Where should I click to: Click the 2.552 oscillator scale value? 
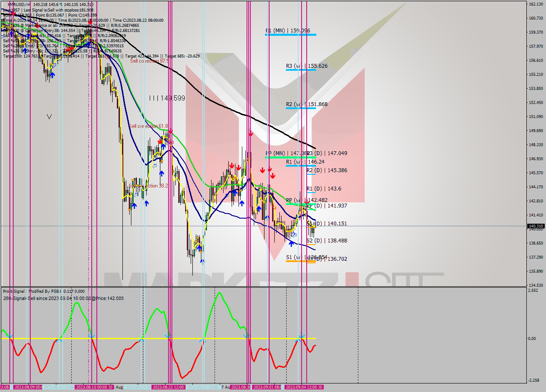coord(533,291)
